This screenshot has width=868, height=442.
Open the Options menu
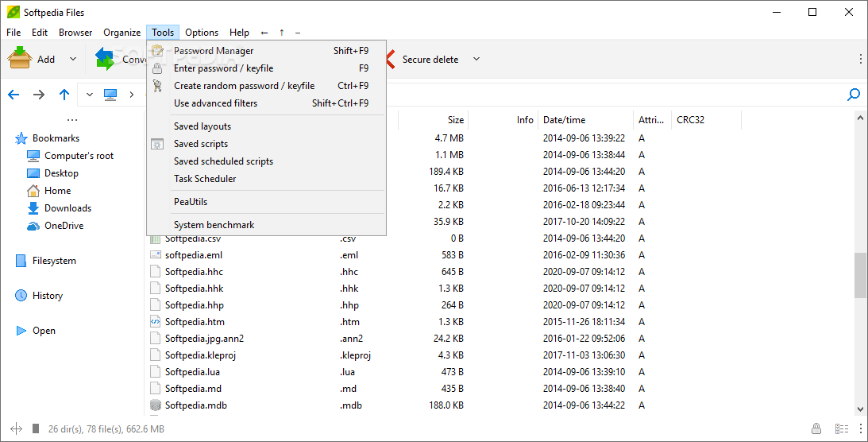coord(202,33)
